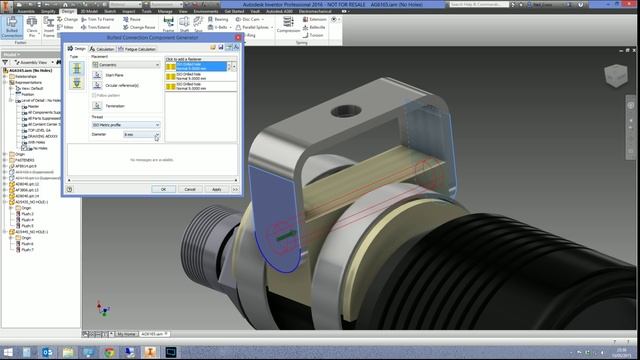Open the Disc Cam dropdown arrow
640x360 pixels.
click(262, 19)
